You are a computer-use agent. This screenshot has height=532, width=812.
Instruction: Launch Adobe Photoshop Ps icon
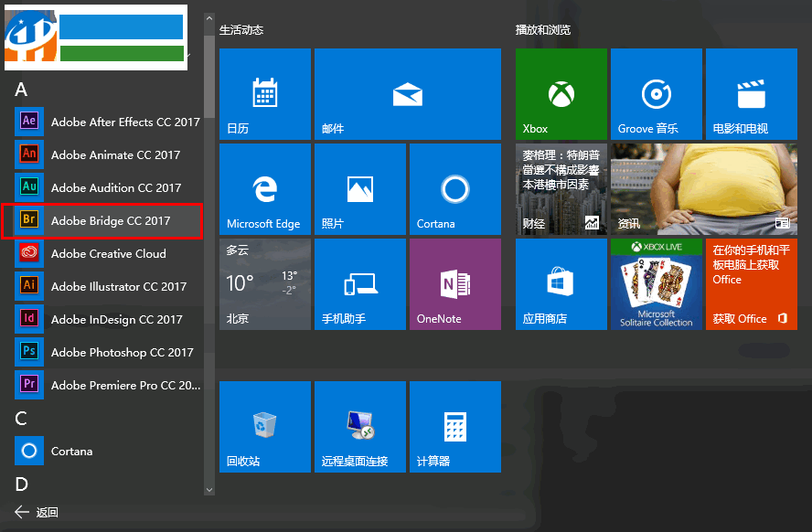tap(29, 352)
